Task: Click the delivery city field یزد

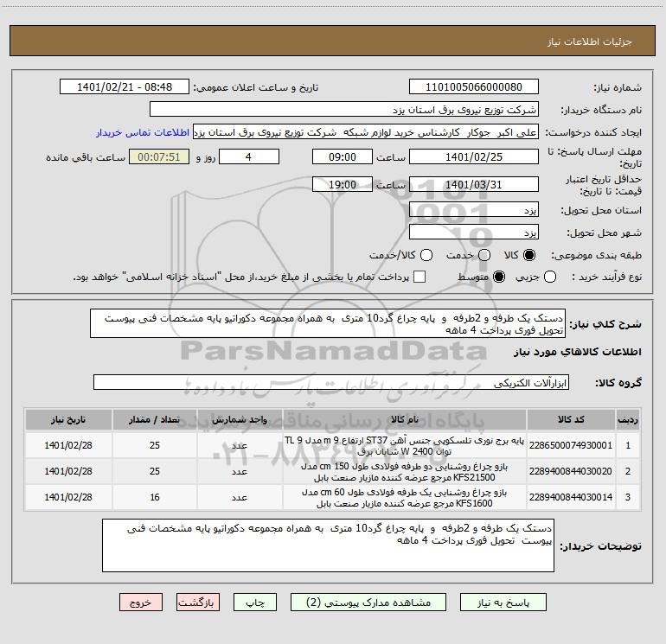Action: pos(474,232)
